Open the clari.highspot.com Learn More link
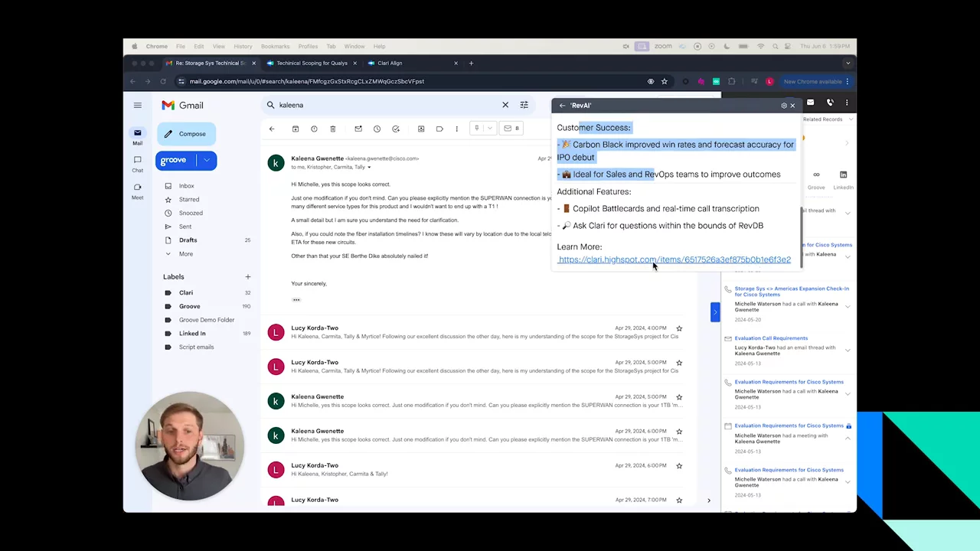This screenshot has height=551, width=980. [x=674, y=259]
